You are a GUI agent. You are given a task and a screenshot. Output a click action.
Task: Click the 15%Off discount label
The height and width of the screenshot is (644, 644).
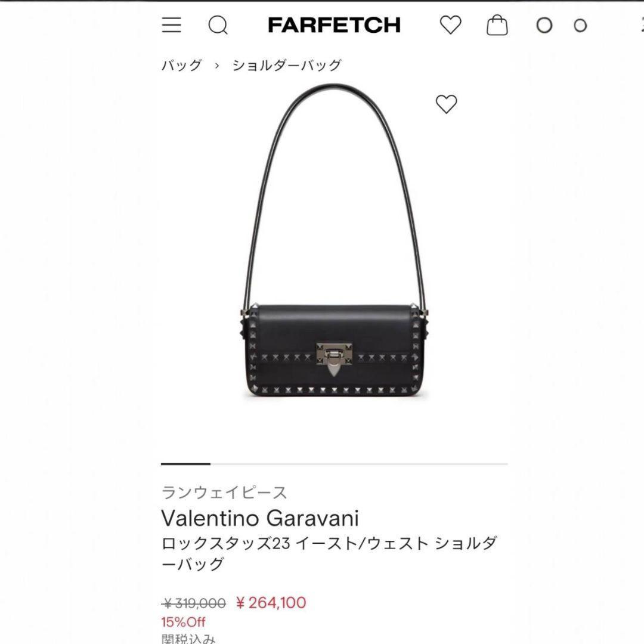tap(183, 622)
